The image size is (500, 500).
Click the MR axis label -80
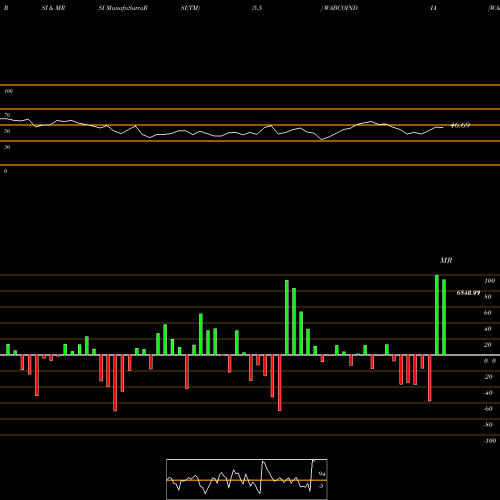[x=488, y=425]
